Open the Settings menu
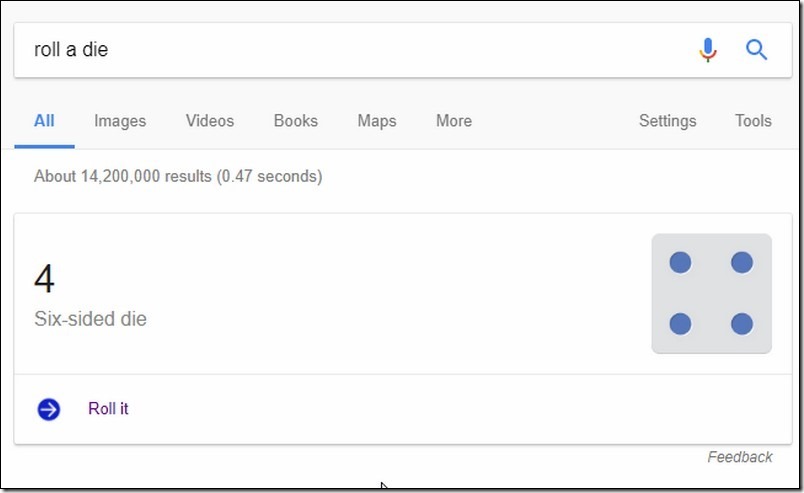Screen dimensions: 804x493 pos(668,121)
